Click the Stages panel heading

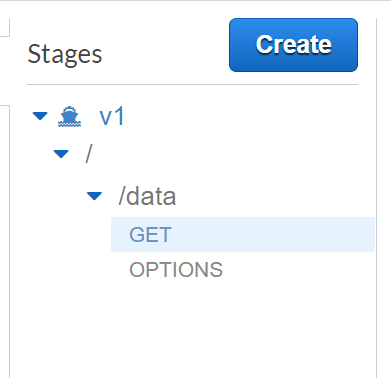click(x=65, y=55)
